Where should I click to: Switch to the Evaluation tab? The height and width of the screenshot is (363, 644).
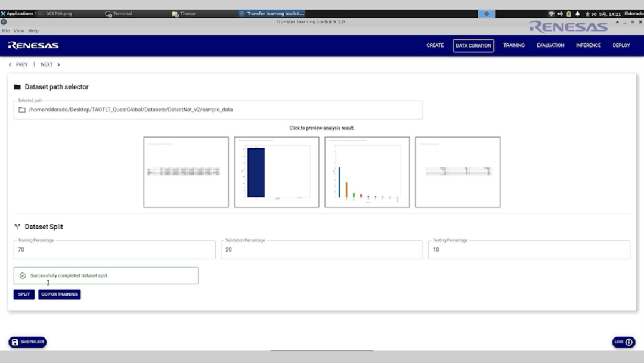[550, 45]
